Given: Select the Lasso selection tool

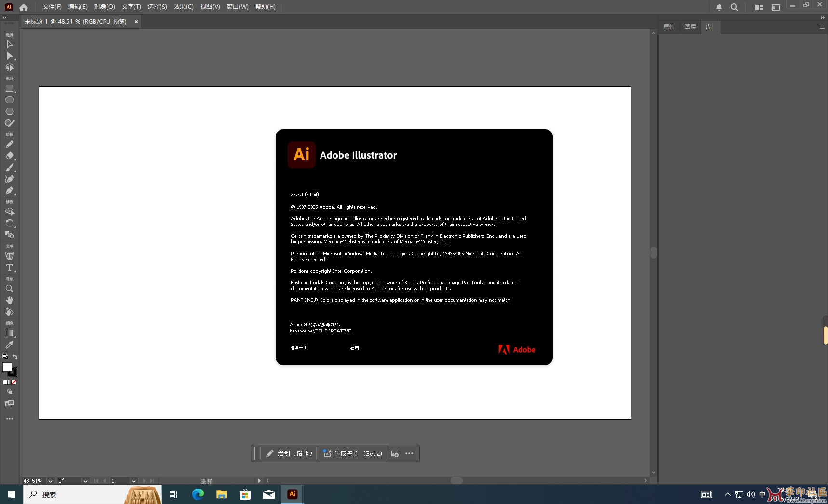Looking at the screenshot, I should [10, 67].
